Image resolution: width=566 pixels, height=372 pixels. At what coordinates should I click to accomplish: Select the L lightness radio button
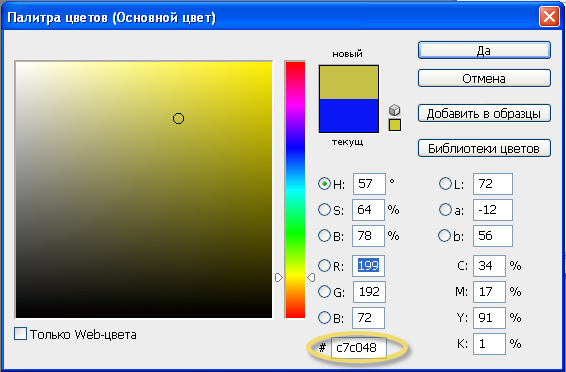click(x=445, y=184)
